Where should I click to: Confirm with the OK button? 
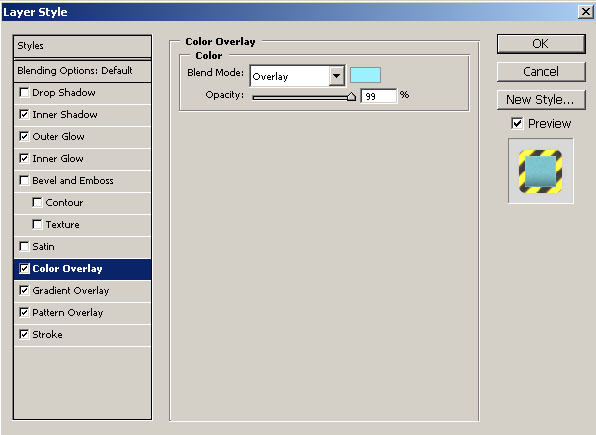pos(541,44)
